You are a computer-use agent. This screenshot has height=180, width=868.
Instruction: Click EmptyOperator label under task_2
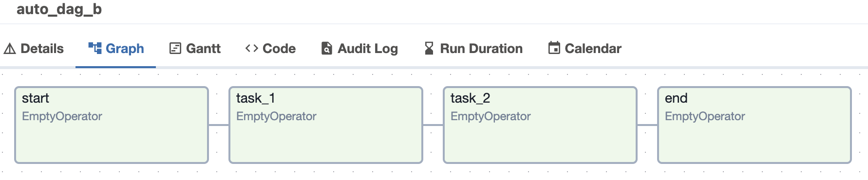coord(491,116)
